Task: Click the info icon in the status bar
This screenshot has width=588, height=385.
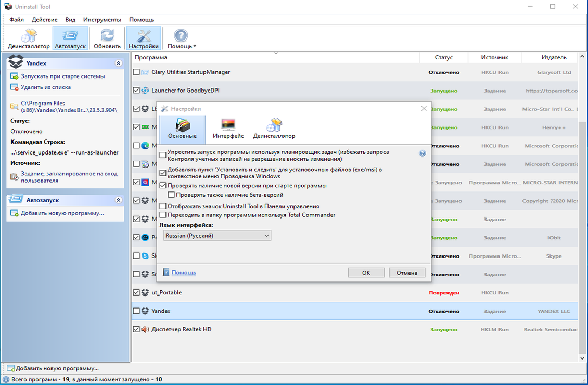Action: click(x=6, y=379)
